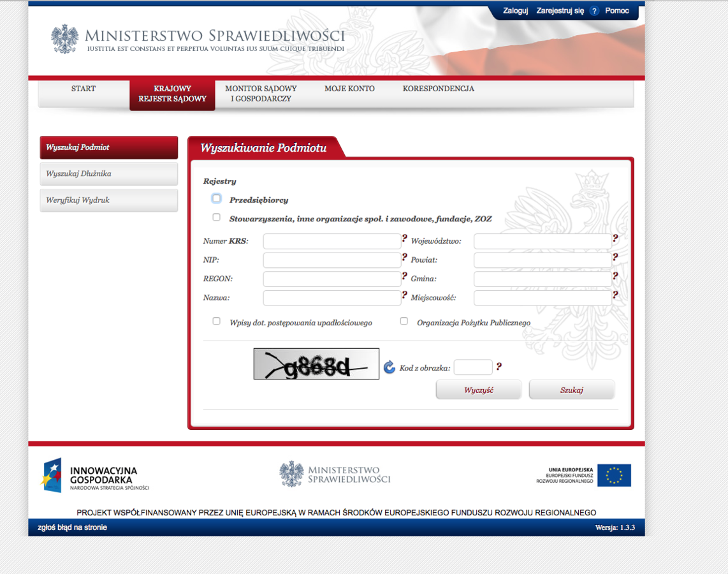
Task: Enable the Przedsiębiorcy checkbox
Action: pyautogui.click(x=217, y=199)
